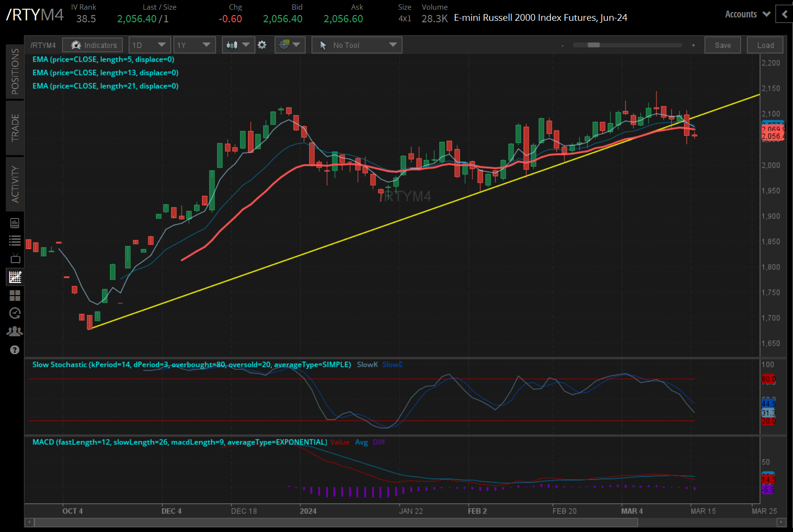This screenshot has height=532, width=793.
Task: Open the grid/widget panel icon
Action: point(15,295)
